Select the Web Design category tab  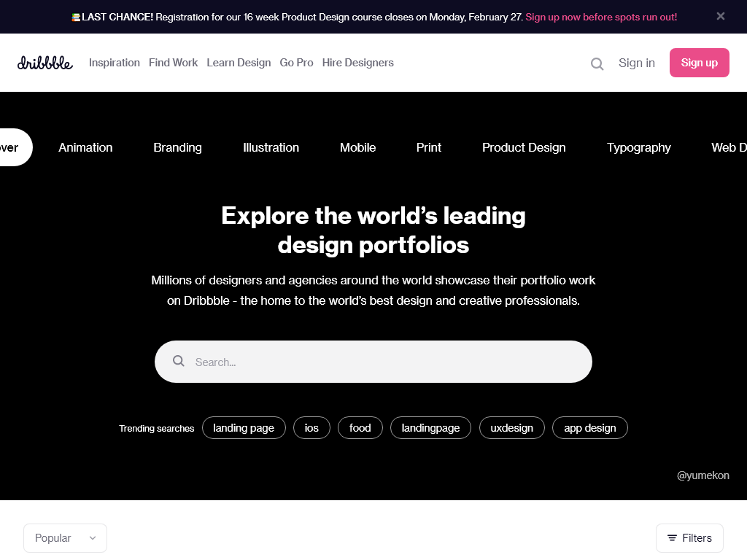[729, 147]
